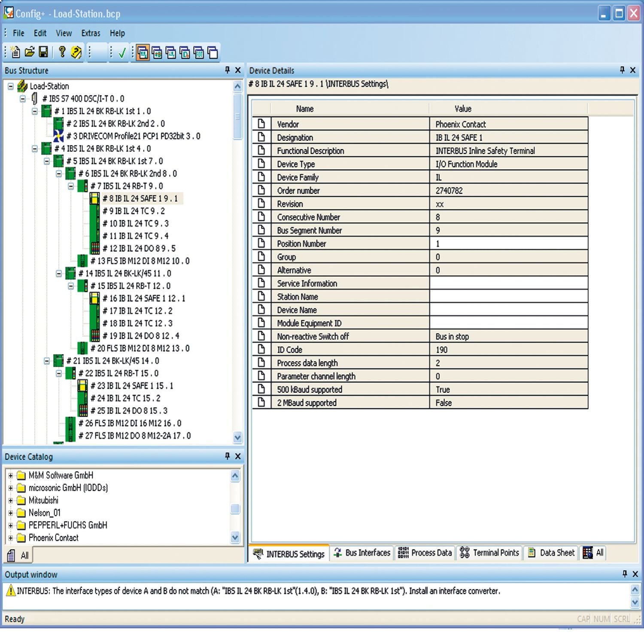Click the New file toolbar icon

pyautogui.click(x=15, y=52)
